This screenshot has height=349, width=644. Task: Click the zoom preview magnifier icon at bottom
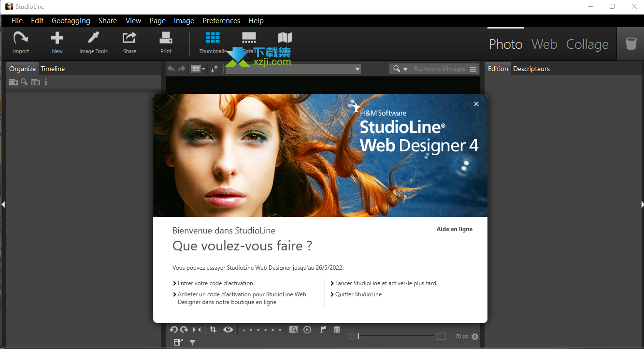click(x=293, y=330)
